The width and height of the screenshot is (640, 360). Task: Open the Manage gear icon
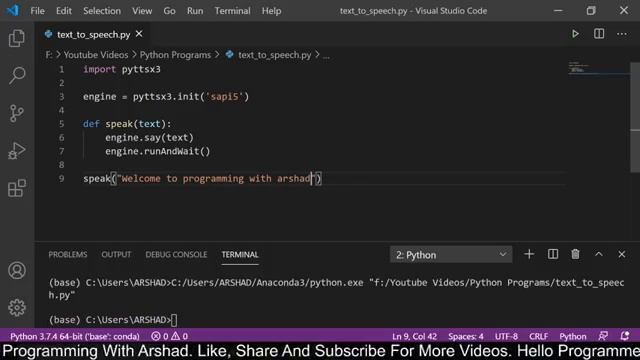17,307
